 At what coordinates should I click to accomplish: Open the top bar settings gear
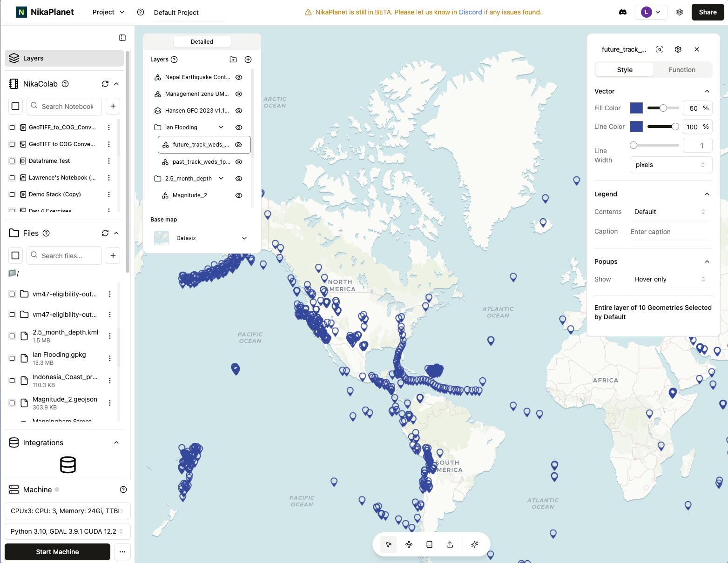[x=680, y=12]
